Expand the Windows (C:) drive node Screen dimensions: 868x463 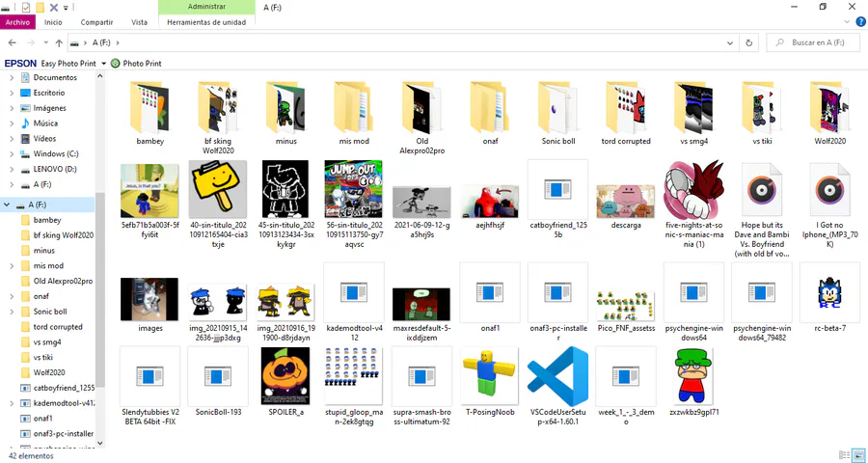[x=12, y=154]
